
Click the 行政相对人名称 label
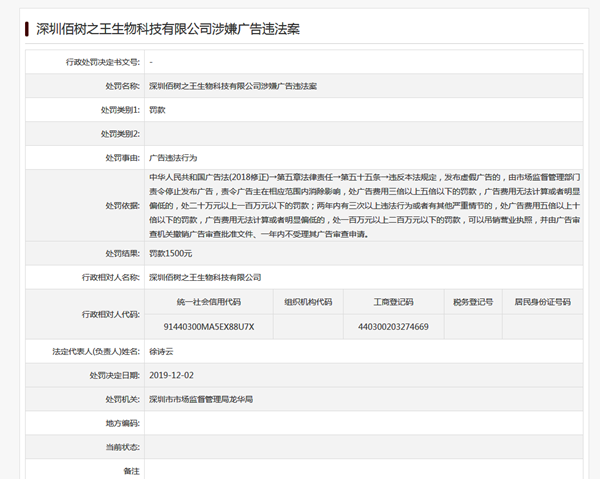click(x=111, y=277)
